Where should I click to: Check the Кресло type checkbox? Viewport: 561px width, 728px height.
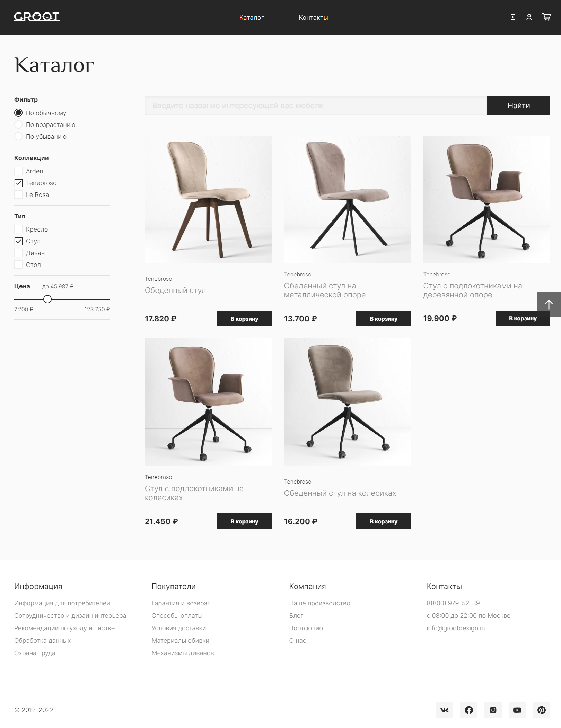pos(18,229)
